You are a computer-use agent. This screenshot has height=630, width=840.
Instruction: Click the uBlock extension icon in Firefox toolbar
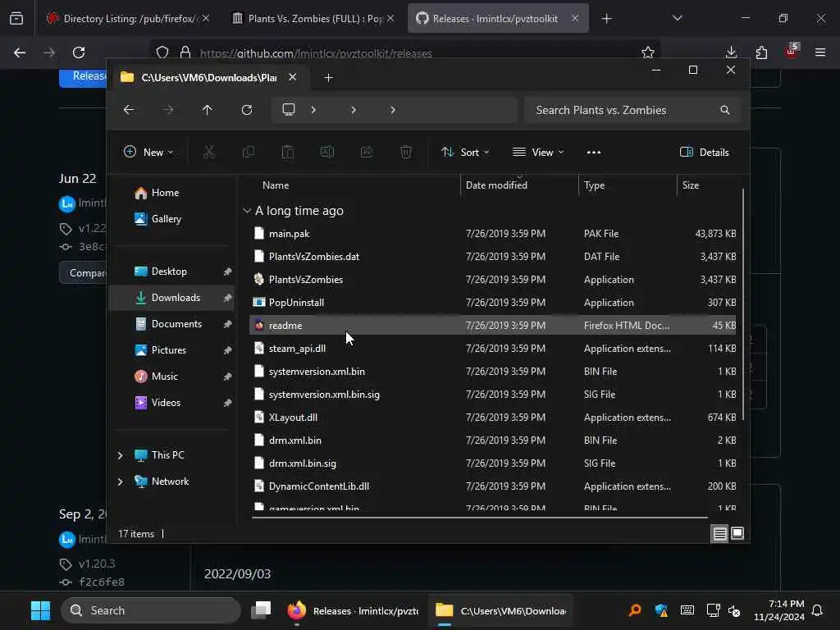[x=792, y=52]
